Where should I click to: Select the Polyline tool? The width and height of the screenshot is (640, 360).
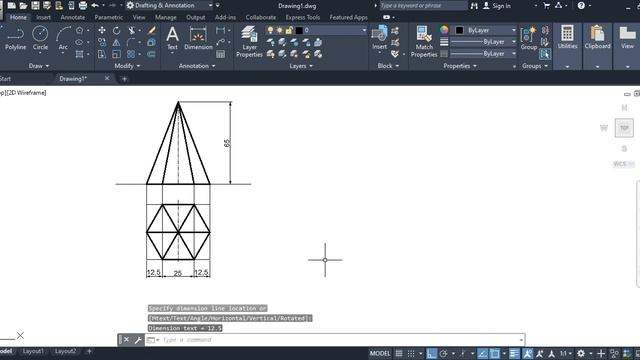[x=16, y=38]
